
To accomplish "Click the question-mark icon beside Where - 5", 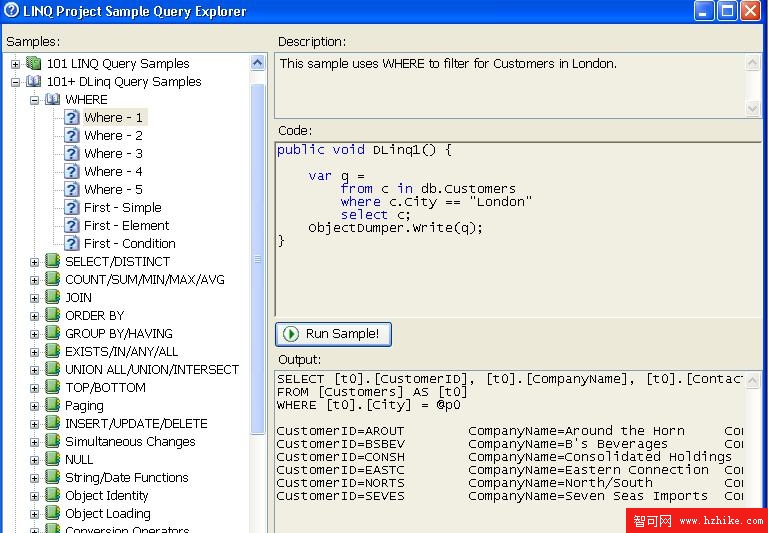I will click(x=72, y=190).
